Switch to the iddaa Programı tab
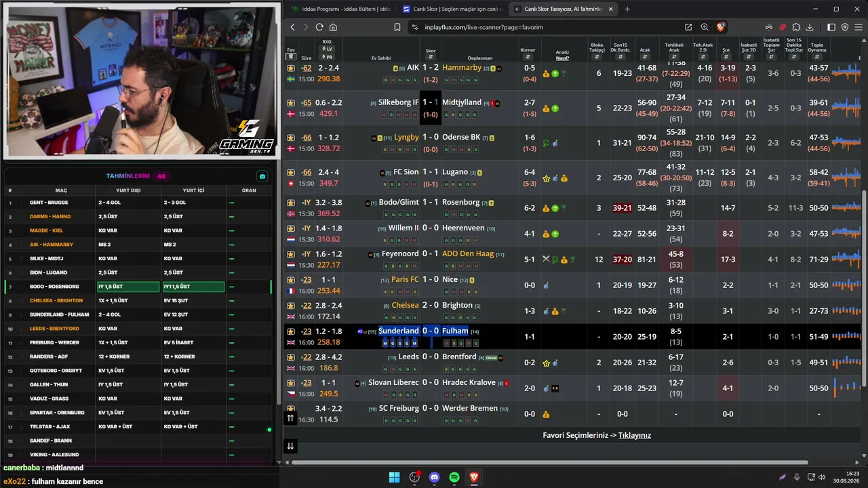 [340, 9]
